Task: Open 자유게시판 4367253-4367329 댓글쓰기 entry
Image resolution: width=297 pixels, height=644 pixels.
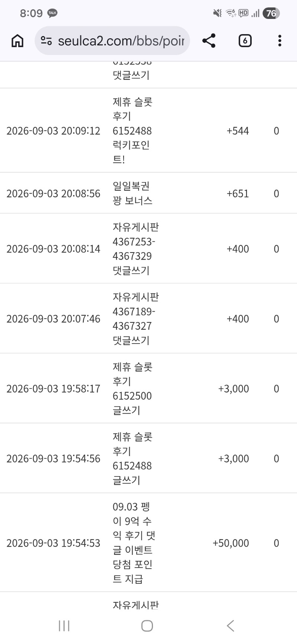Action: click(x=136, y=248)
